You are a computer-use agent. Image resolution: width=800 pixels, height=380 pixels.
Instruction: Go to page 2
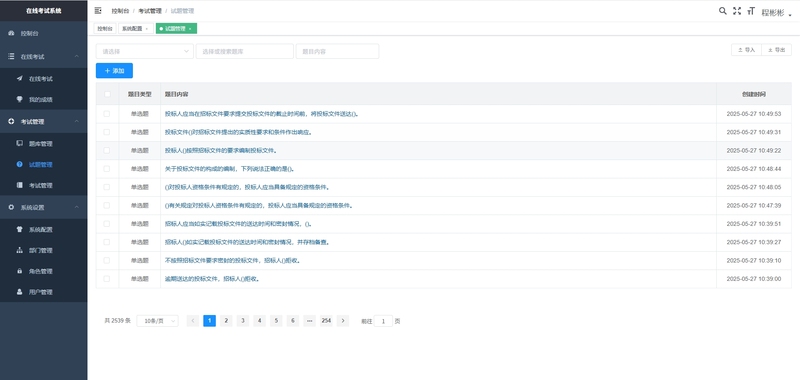[226, 321]
